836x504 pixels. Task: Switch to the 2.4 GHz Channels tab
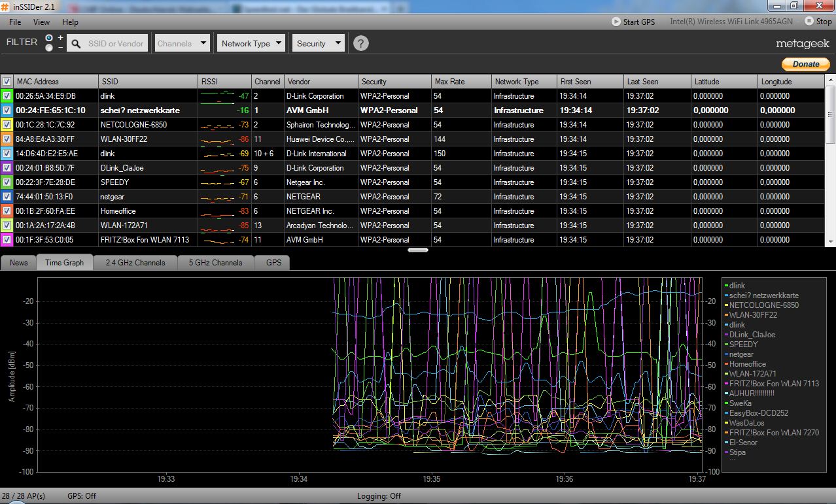(135, 262)
